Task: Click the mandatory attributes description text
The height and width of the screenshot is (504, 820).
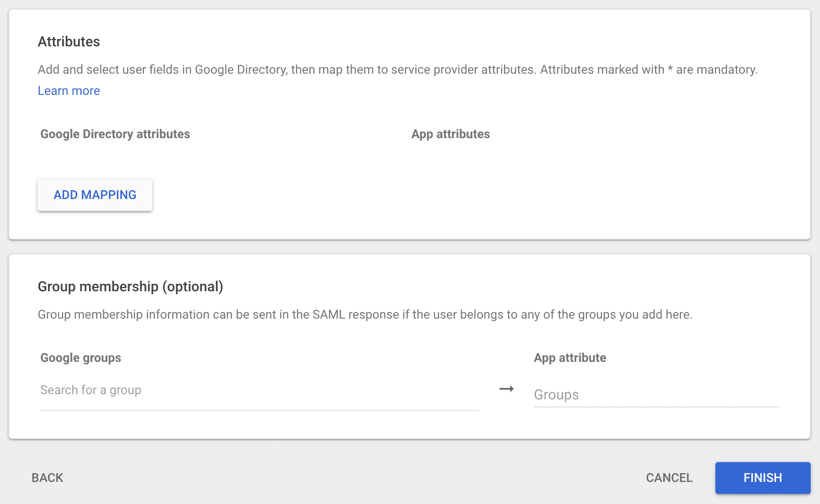Action: 397,69
